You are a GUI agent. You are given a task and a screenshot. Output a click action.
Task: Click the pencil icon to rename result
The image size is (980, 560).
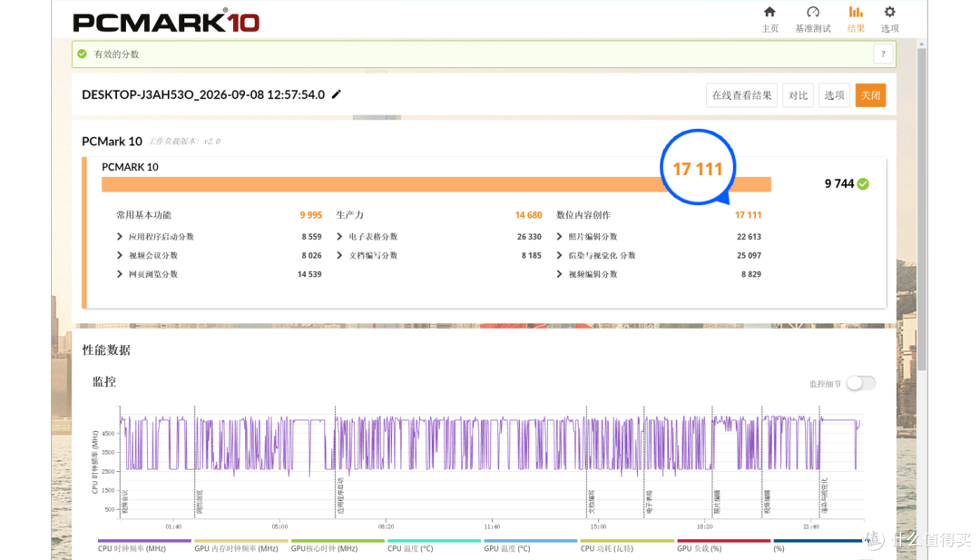[x=337, y=94]
